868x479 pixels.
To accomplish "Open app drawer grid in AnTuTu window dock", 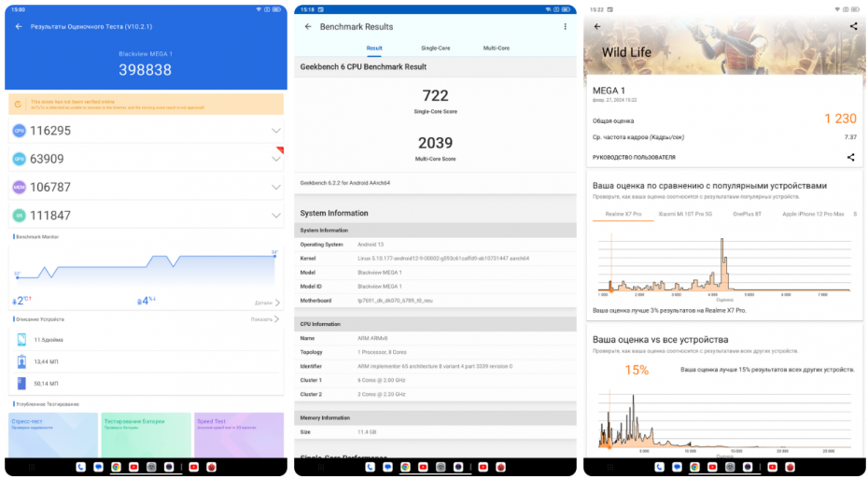I will coord(32,467).
